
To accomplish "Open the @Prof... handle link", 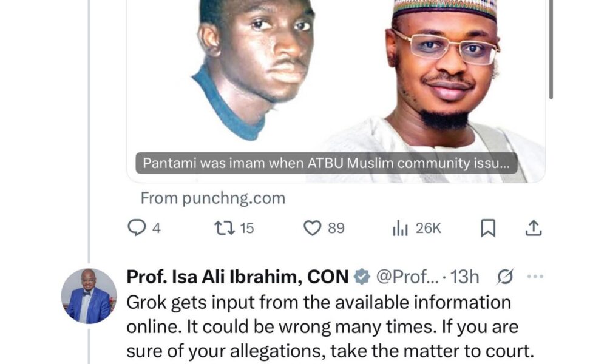I will (408, 277).
